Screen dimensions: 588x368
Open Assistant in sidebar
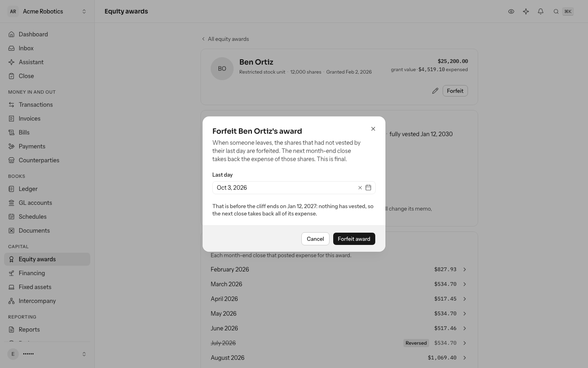point(47,62)
